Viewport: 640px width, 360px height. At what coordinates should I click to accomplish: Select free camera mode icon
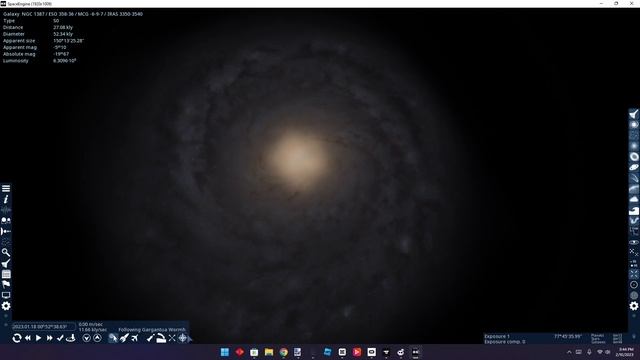pyautogui.click(x=113, y=338)
